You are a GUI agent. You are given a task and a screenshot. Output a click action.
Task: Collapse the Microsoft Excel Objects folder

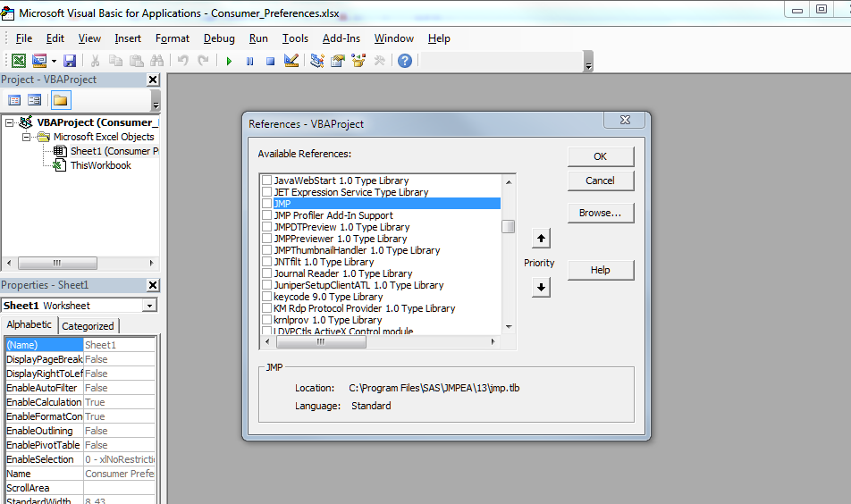(26, 137)
